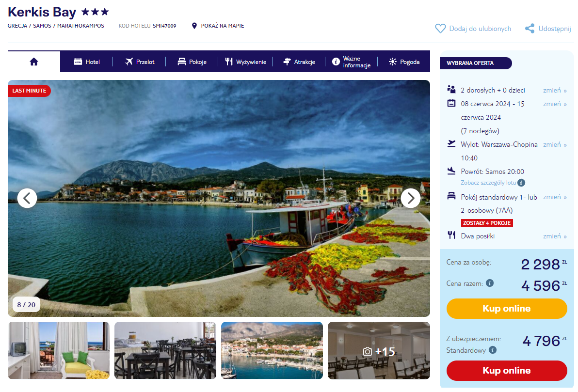Go to previous photo with left arrow
The height and width of the screenshot is (392, 578).
tap(27, 198)
